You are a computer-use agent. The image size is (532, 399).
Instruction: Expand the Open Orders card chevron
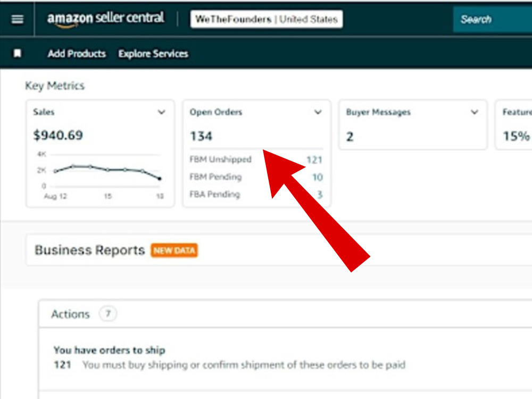(x=318, y=112)
